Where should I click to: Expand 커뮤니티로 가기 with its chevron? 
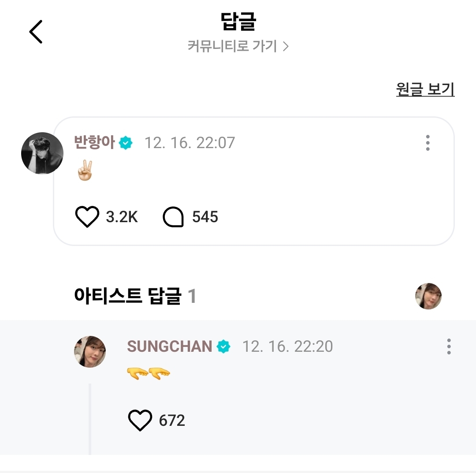tap(286, 46)
